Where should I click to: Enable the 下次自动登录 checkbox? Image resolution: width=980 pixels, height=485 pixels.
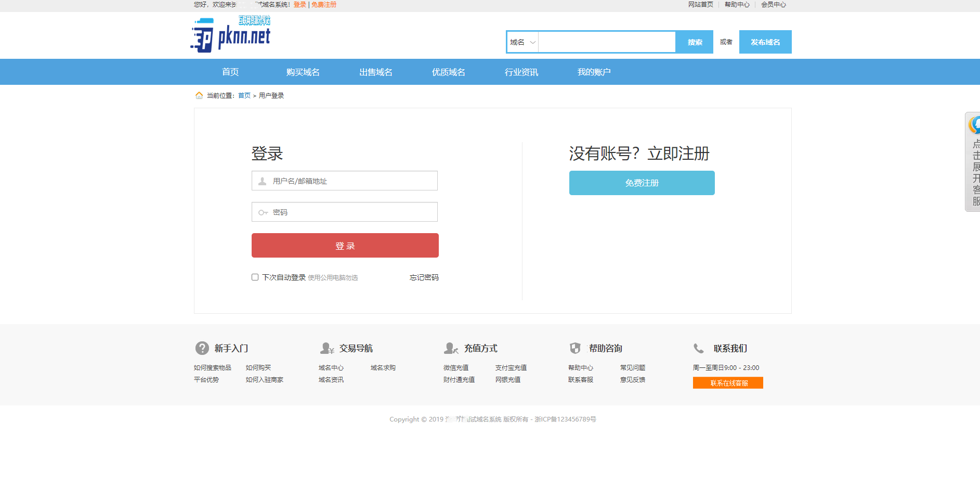255,277
